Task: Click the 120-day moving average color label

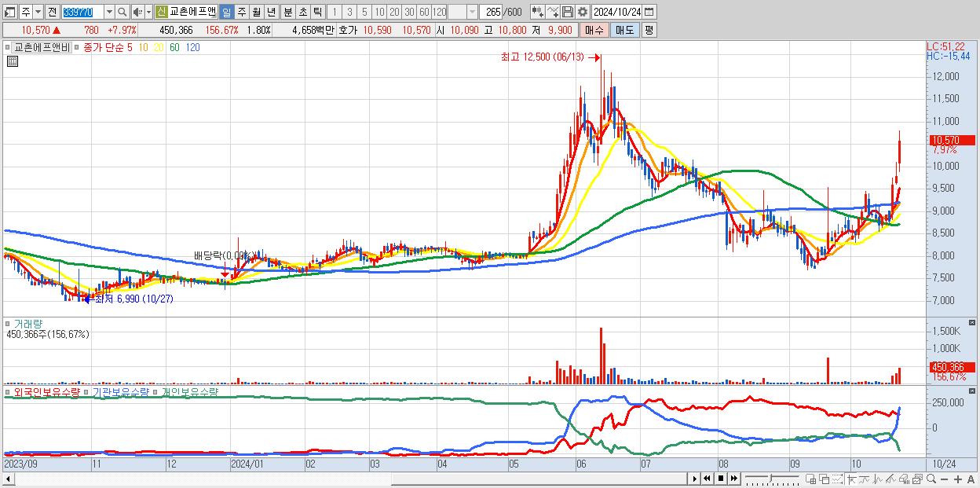Action: [192, 47]
